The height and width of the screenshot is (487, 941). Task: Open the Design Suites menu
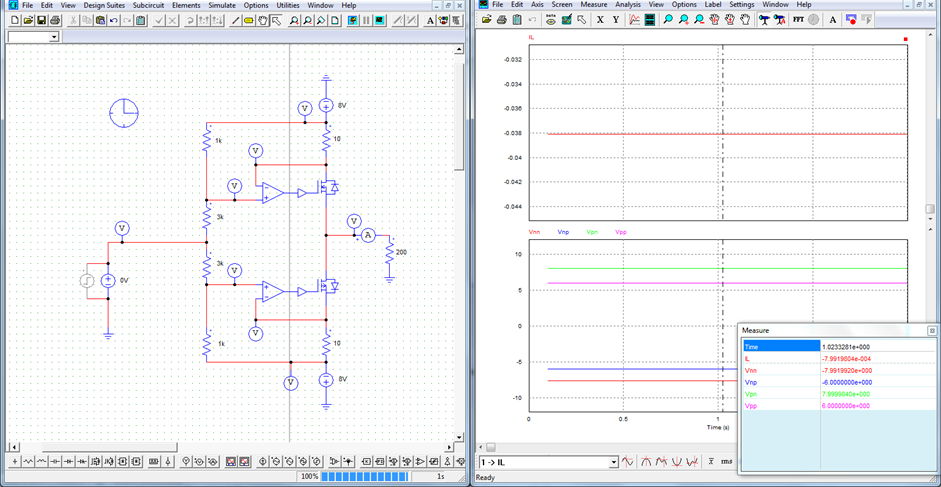coord(104,5)
